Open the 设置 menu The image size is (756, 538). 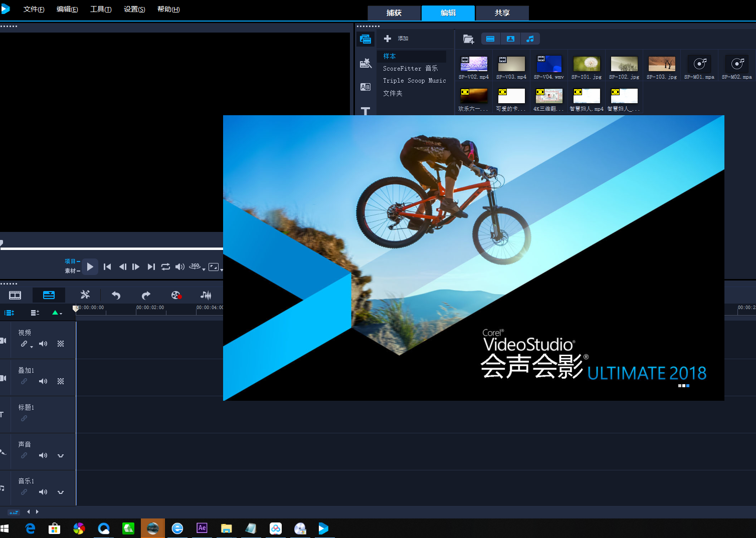(134, 9)
